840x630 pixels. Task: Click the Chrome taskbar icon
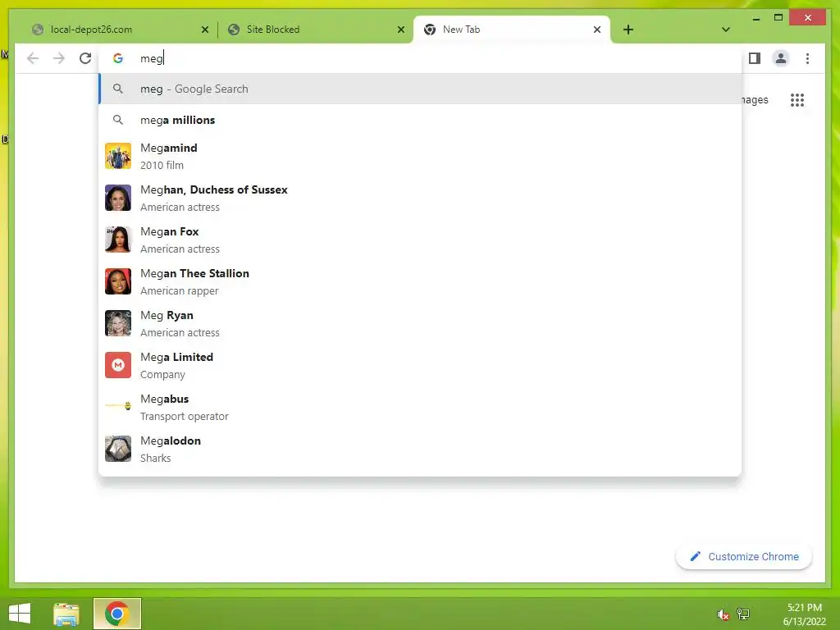pos(116,614)
